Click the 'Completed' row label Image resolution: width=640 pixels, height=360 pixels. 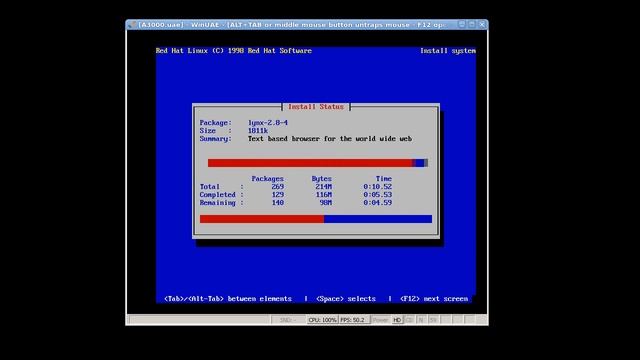pos(218,195)
